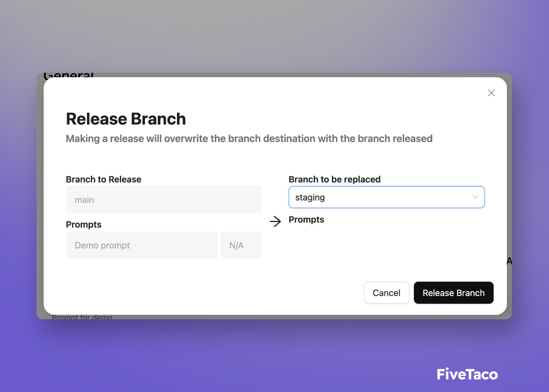The width and height of the screenshot is (549, 392).
Task: Click the N/A version field
Action: pyautogui.click(x=241, y=245)
